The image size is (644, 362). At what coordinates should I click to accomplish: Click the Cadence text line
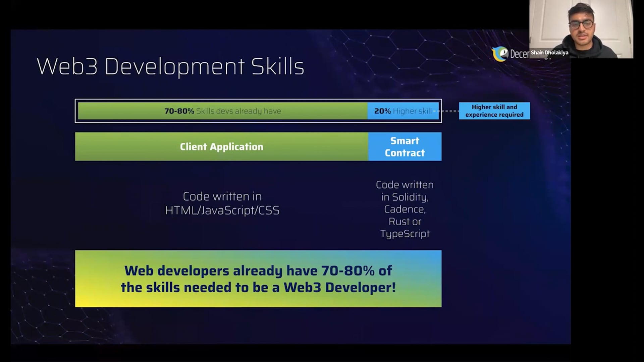405,209
